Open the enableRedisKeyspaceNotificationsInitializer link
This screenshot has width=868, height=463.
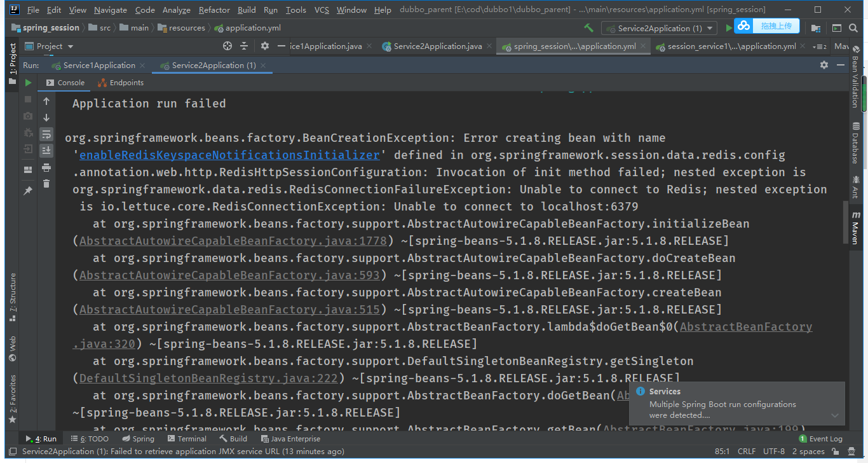(x=229, y=155)
